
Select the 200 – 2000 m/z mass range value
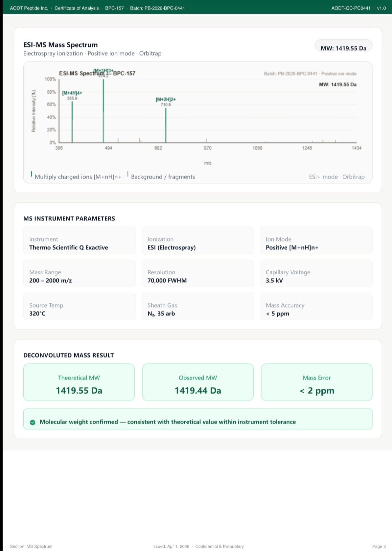[51, 280]
